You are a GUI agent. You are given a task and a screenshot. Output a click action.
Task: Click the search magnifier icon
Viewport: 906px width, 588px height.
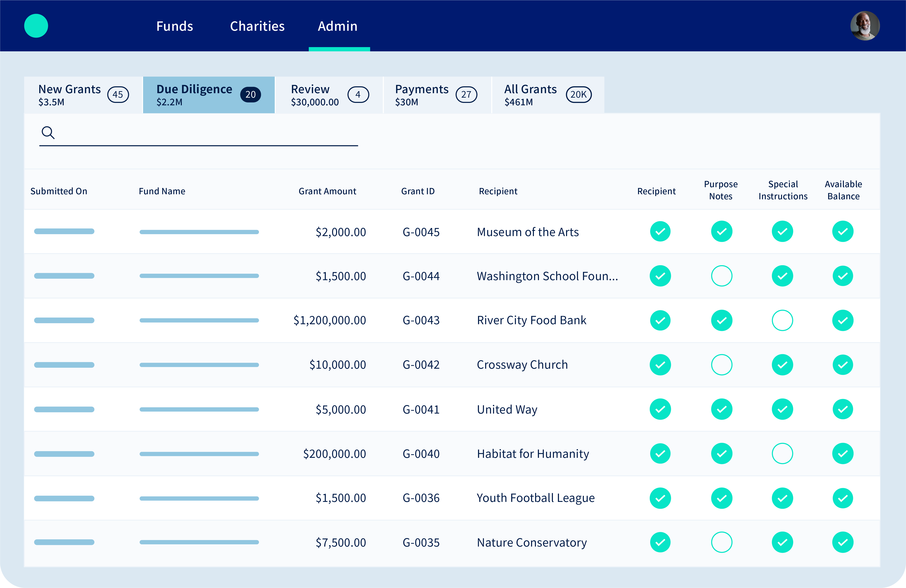tap(48, 133)
